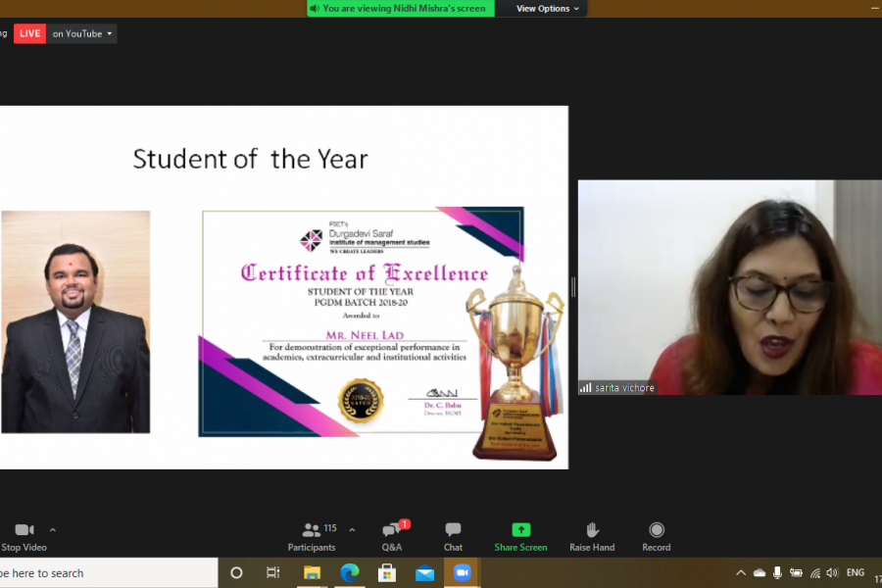The width and height of the screenshot is (882, 588).
Task: Click the 'PGDM BATCH 2018-20' text
Action: 361,303
